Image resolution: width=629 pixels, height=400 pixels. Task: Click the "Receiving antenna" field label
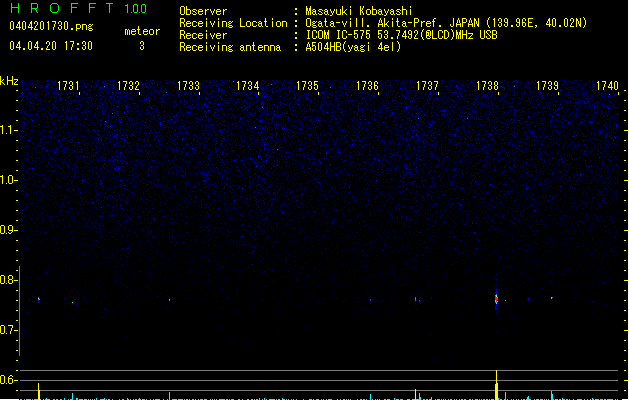[x=230, y=47]
